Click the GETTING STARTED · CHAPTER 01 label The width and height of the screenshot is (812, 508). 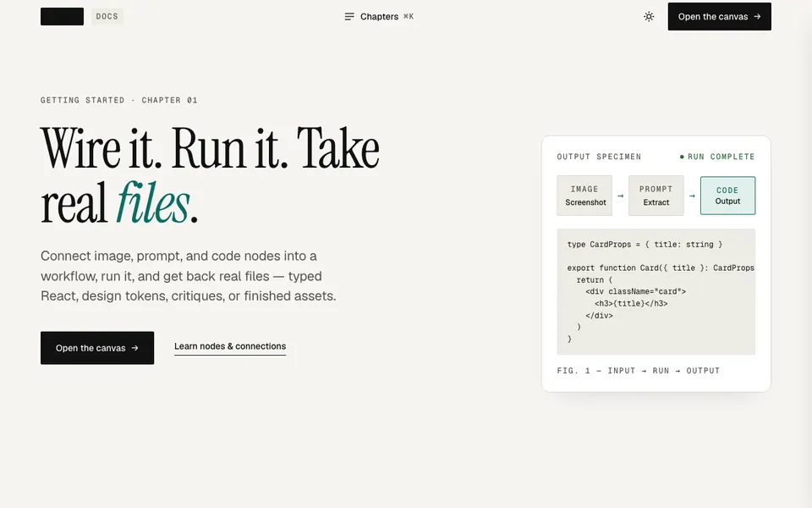119,100
